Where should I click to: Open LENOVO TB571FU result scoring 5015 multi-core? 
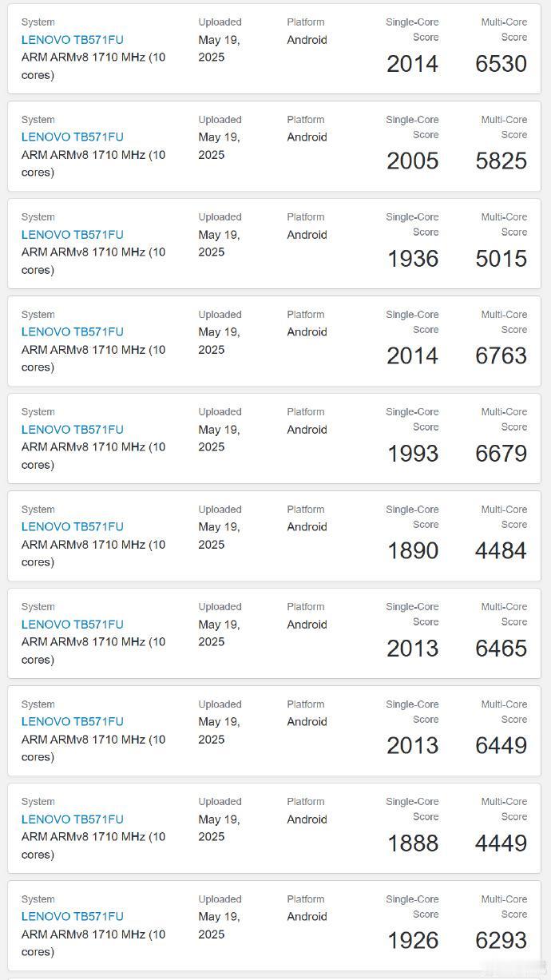pyautogui.click(x=72, y=235)
